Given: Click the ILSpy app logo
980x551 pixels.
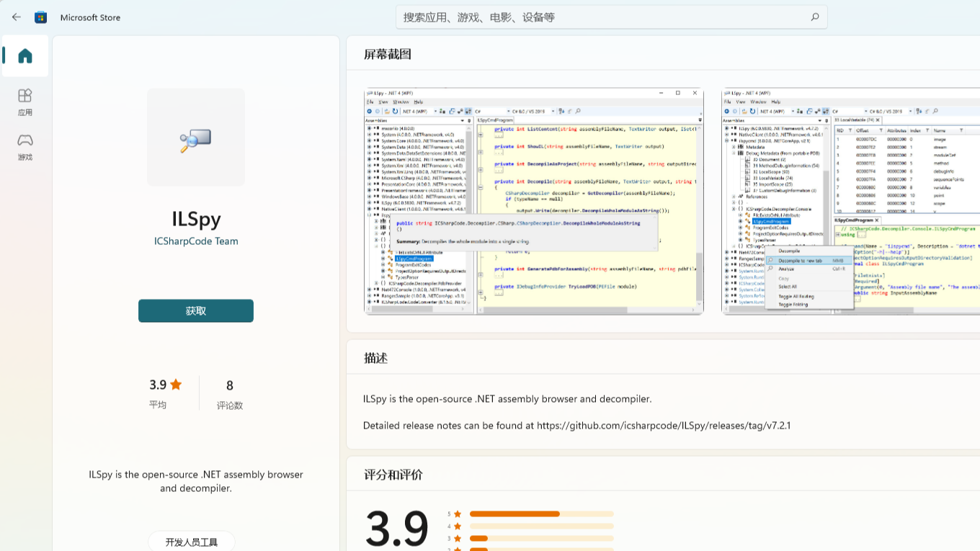Looking at the screenshot, I should point(196,138).
